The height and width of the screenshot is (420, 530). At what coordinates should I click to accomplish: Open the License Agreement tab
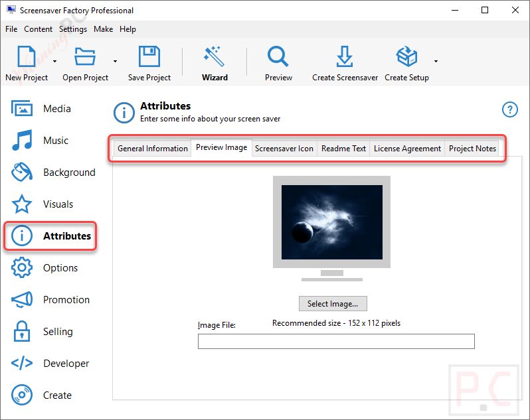click(407, 149)
